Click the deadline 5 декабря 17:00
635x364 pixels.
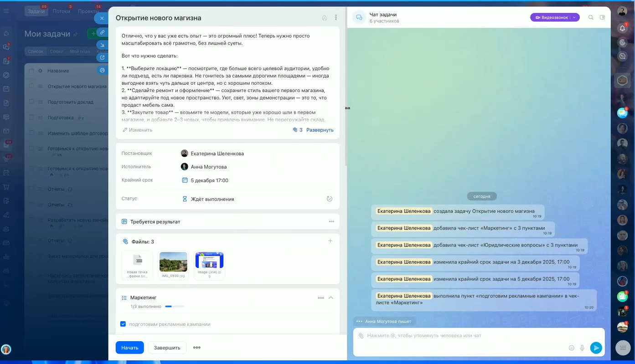tap(210, 180)
